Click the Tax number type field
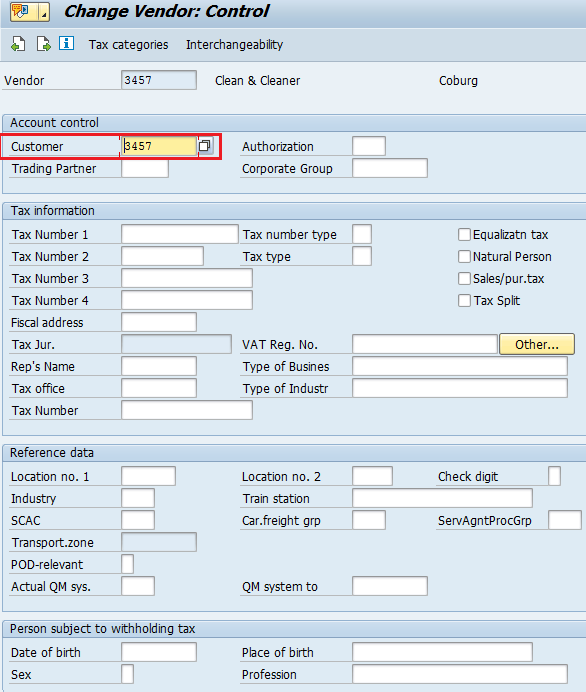The image size is (586, 692). (362, 234)
